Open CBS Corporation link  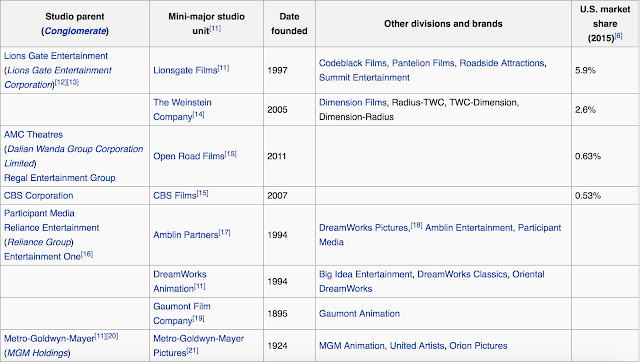coord(38,195)
